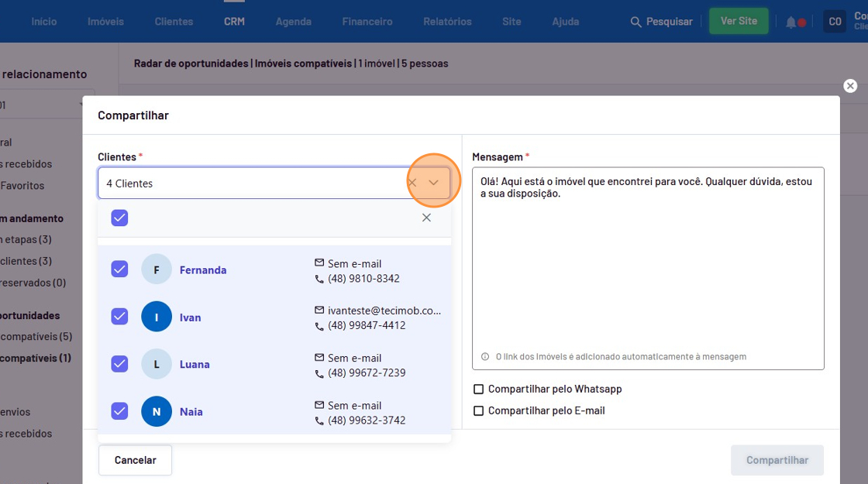Collapse the Clientes dropdown chevron
Screen dimensions: 868x484
coord(434,183)
